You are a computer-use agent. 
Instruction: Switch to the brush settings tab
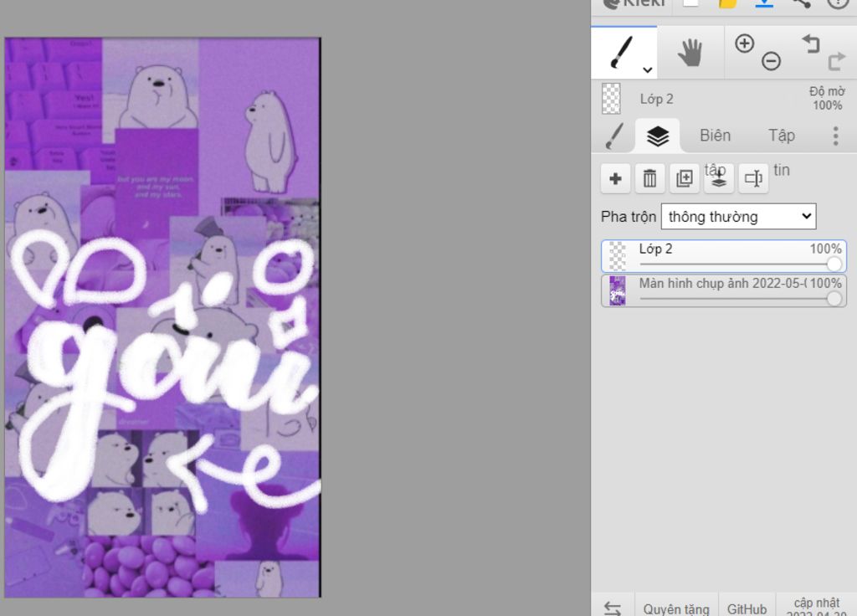pyautogui.click(x=614, y=136)
